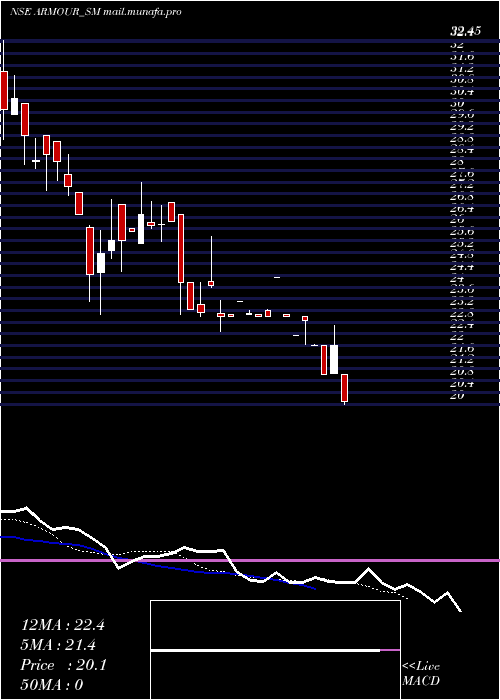Click the 26.4 price axis label

point(462,208)
